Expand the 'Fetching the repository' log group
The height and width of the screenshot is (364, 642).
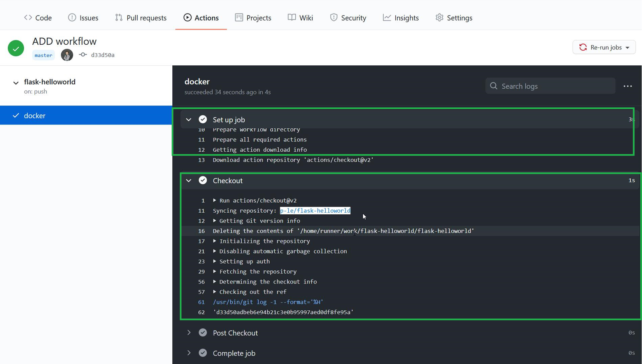pos(215,271)
